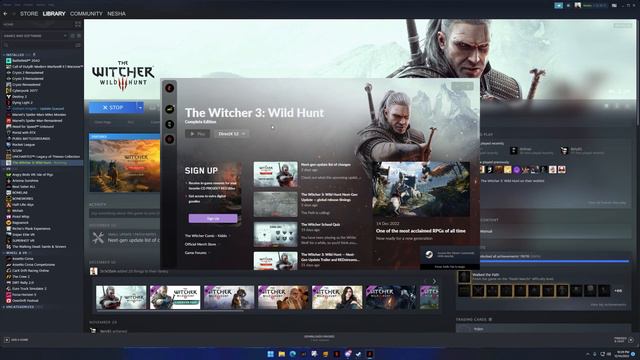The image size is (640, 360).
Task: Select Call of Duty Modern Warfare II entry
Action: (44, 67)
